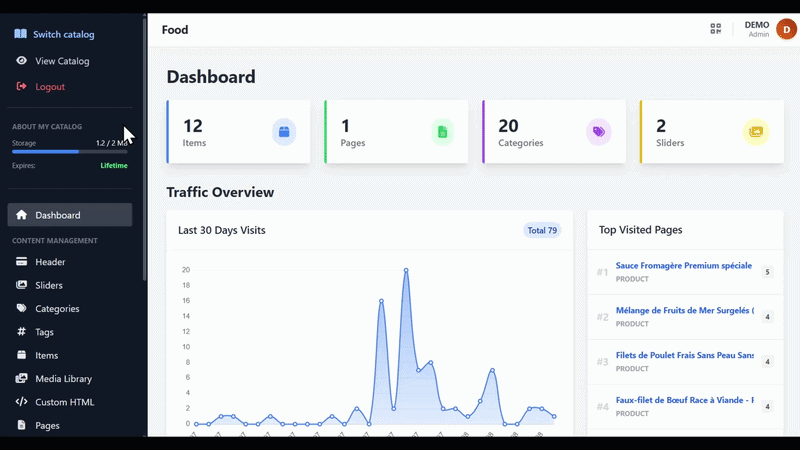Click visit count 5 badge for rank #1
The height and width of the screenshot is (450, 800).
point(767,272)
